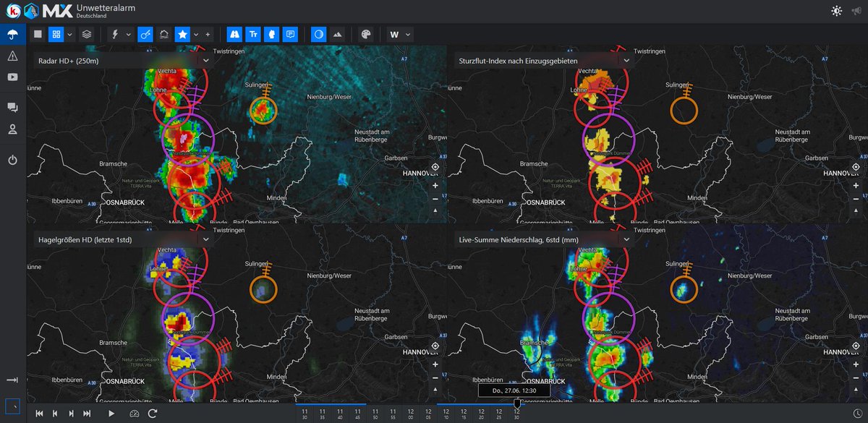
Task: Zoom in on Sturzflut-Index map
Action: [x=856, y=184]
